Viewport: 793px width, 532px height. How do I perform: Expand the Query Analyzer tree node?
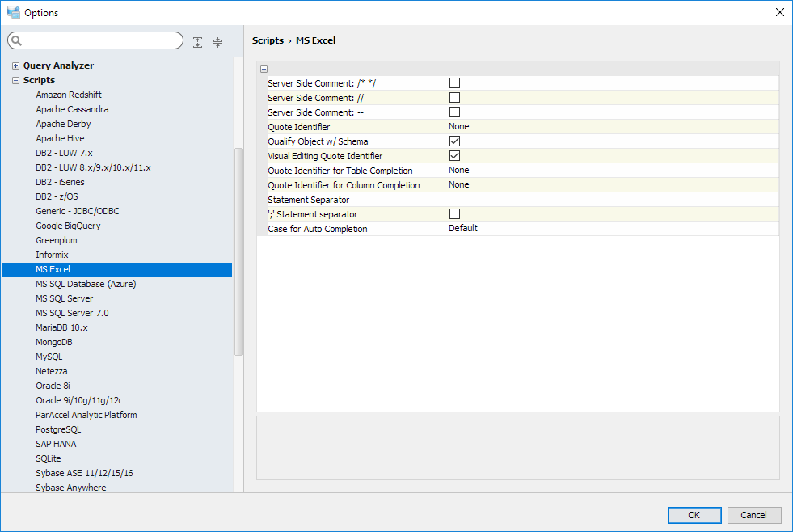coord(15,65)
